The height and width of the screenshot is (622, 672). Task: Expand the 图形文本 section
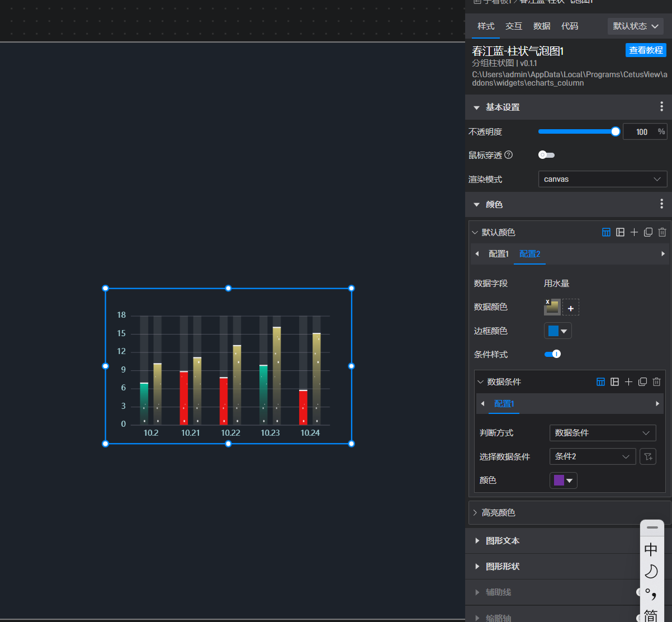point(502,541)
